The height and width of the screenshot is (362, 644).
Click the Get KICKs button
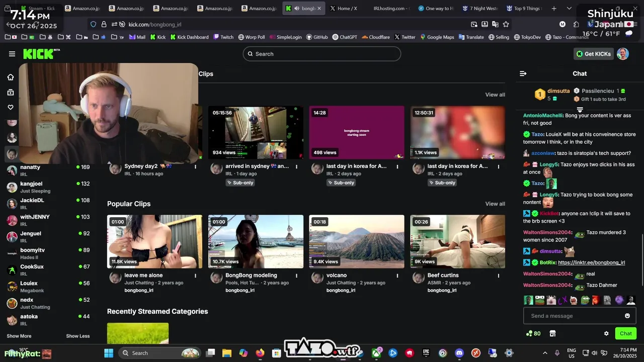coord(594,54)
